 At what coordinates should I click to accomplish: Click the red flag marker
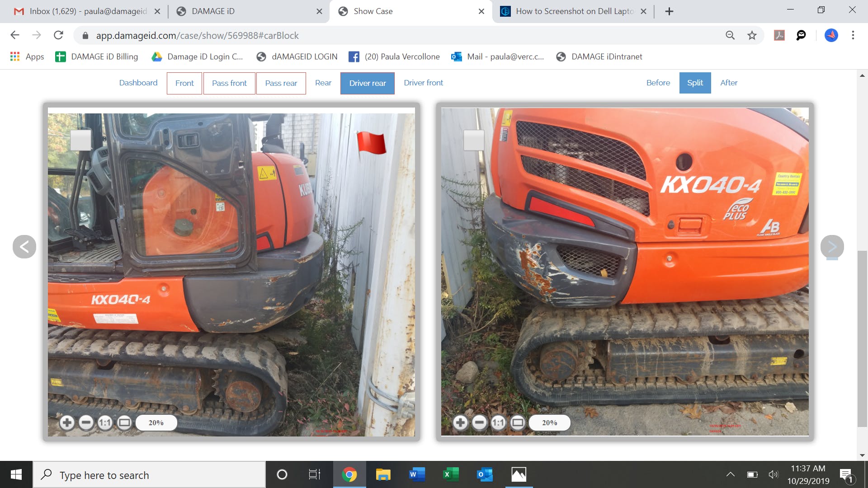click(x=371, y=143)
